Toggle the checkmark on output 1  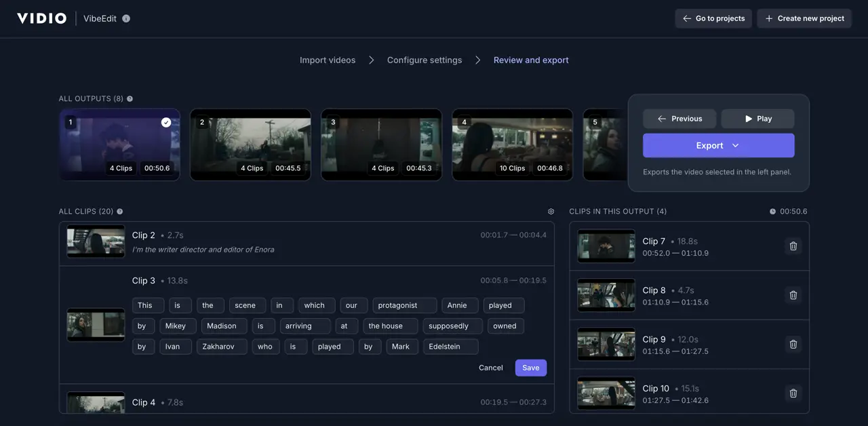(166, 122)
